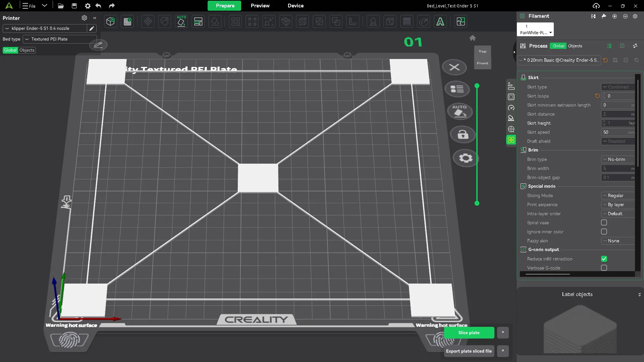Viewport: 644px width, 362px height.
Task: Click the plate auto-orient AUTO icon
Action: click(x=460, y=111)
